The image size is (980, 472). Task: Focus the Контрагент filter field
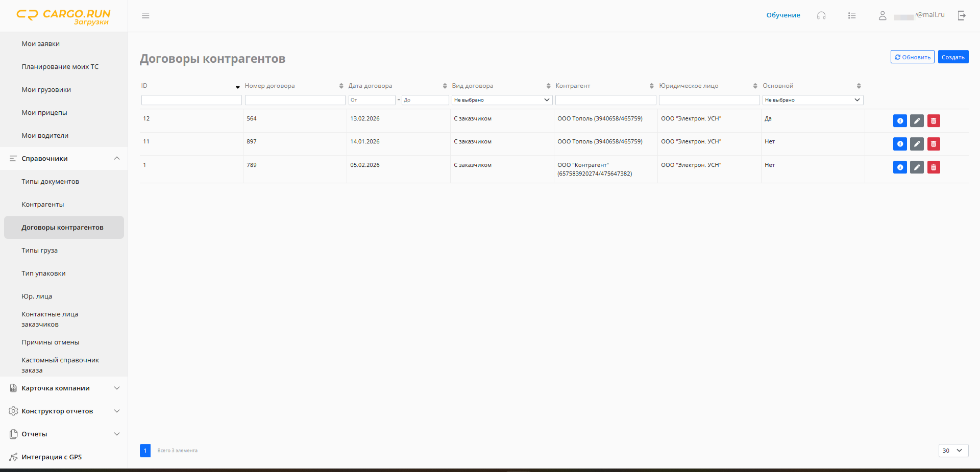pos(606,100)
